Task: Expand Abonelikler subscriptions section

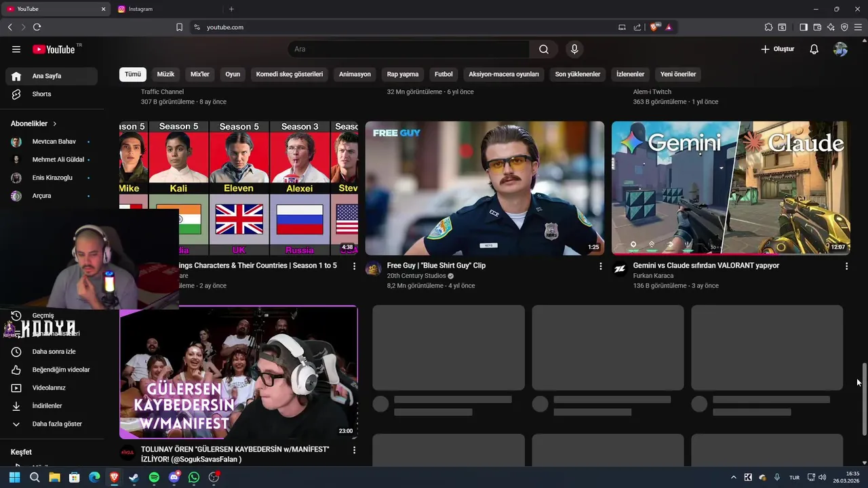Action: pyautogui.click(x=34, y=124)
